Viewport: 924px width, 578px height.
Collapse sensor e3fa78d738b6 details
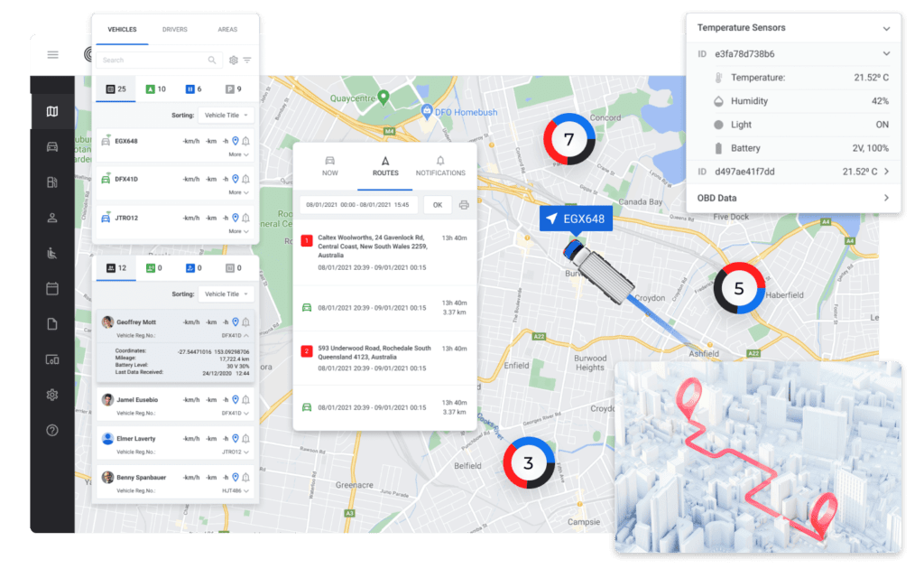point(886,53)
